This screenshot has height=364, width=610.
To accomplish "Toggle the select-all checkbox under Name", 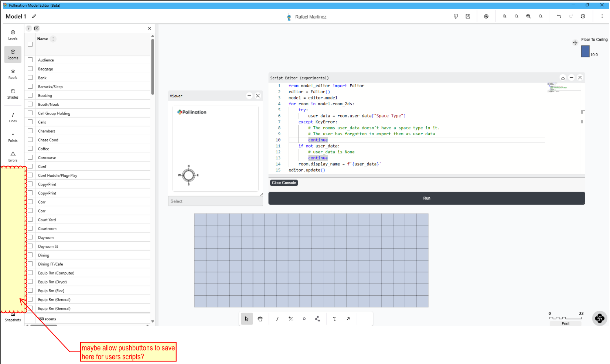I will click(30, 44).
